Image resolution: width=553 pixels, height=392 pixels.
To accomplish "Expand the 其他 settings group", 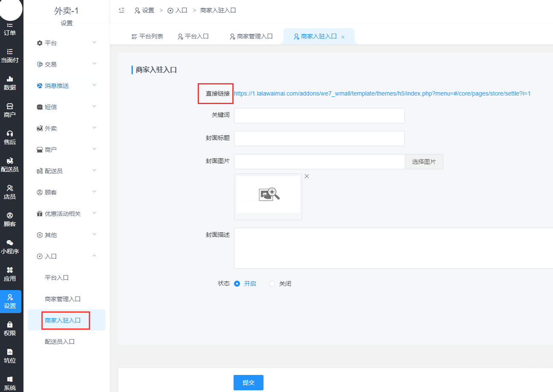I will (67, 235).
